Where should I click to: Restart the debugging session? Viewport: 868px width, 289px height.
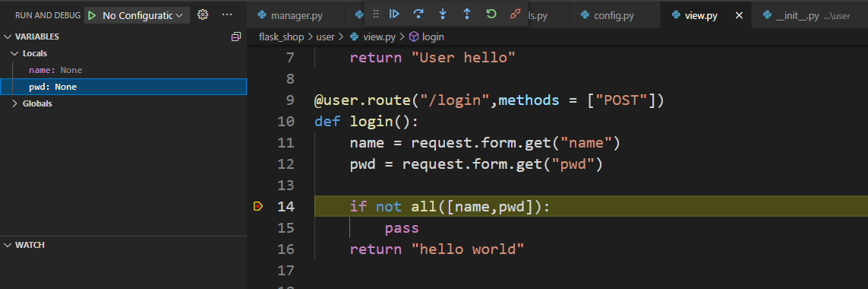[491, 14]
